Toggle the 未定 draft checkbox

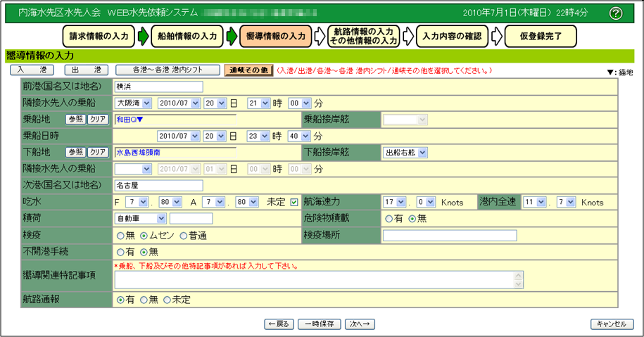point(294,203)
